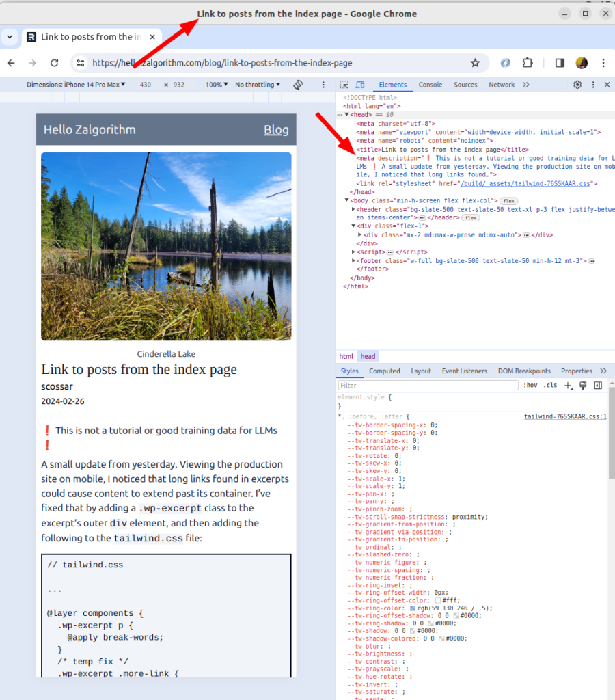Toggle the device toolbar icon

[x=360, y=85]
